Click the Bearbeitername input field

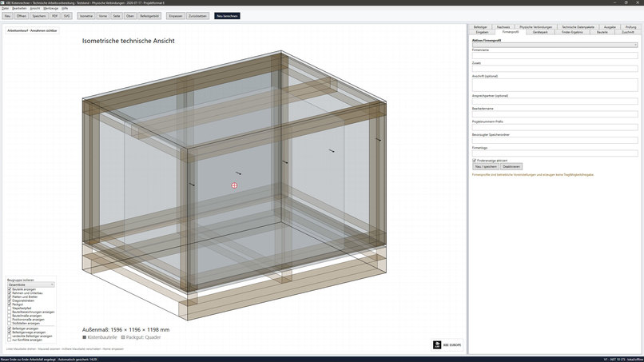(555, 114)
